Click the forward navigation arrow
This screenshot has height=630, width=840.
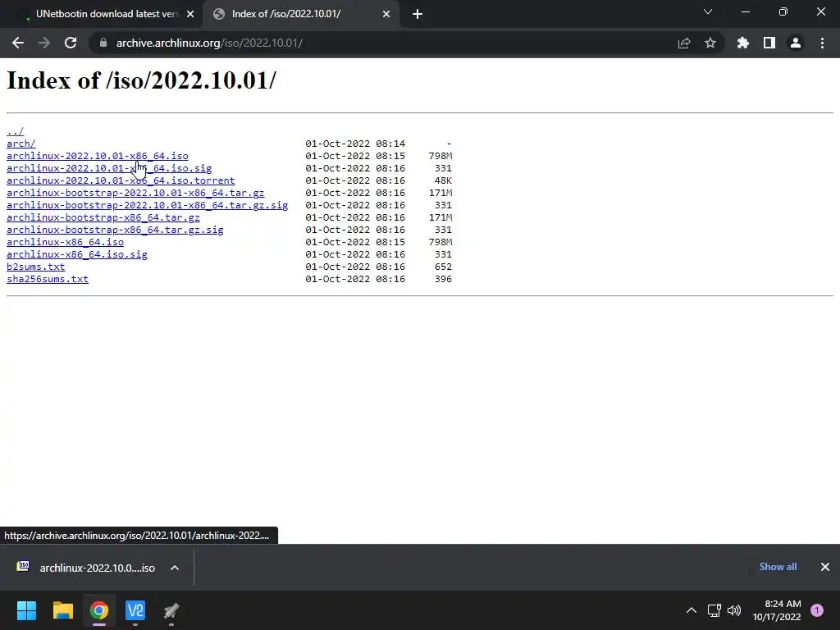coord(44,43)
